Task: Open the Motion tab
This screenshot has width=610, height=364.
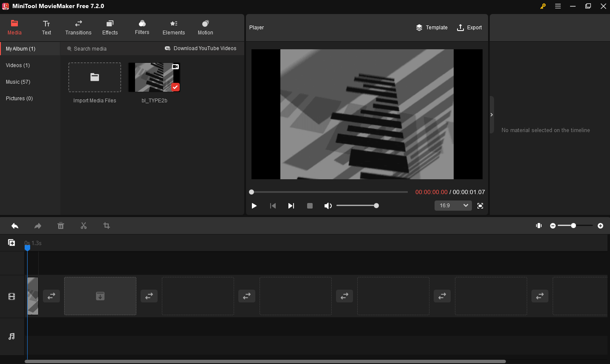Action: [206, 28]
